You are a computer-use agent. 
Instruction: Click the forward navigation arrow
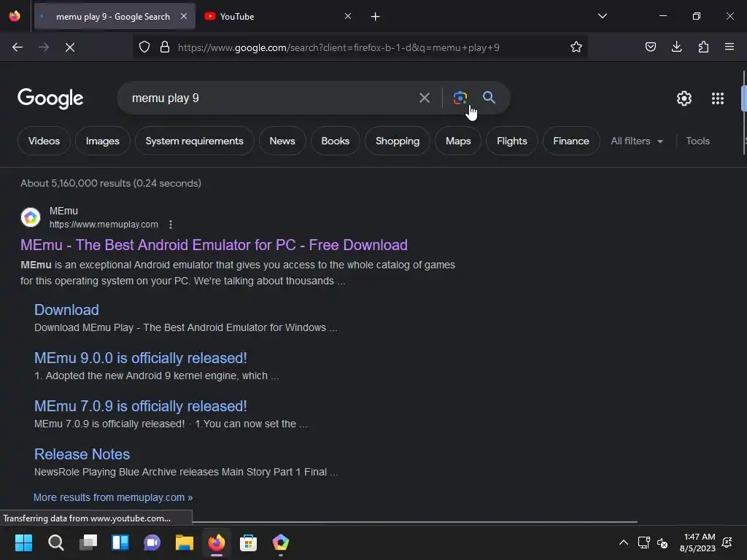pos(44,47)
